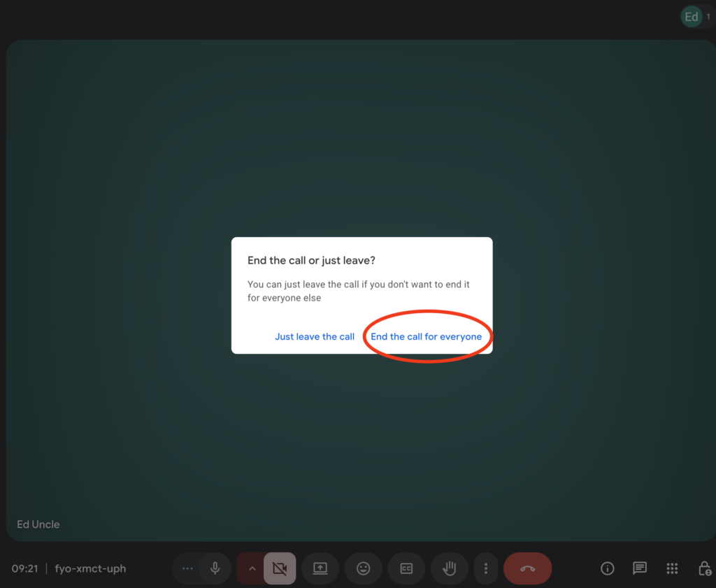Open the chat panel
The width and height of the screenshot is (716, 588).
[x=640, y=568]
